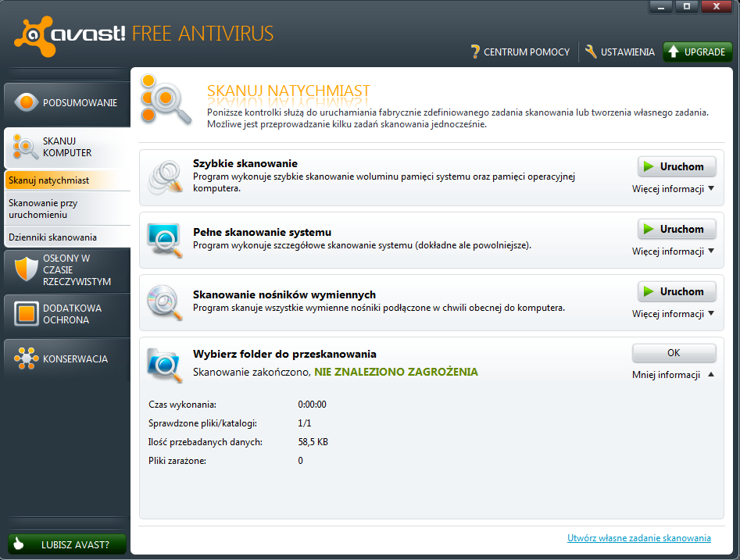This screenshot has height=560, width=740.
Task: Open the Dodatkowa Ochrona section
Action: click(67, 314)
